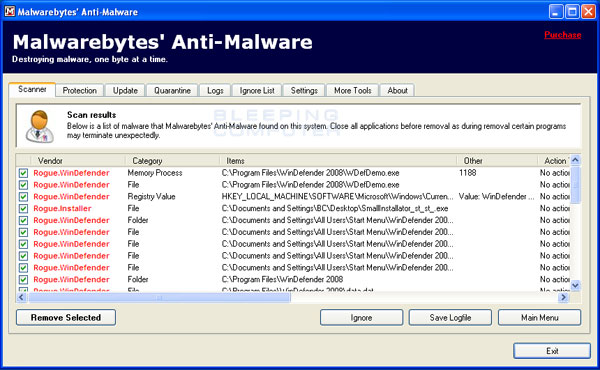Image resolution: width=600 pixels, height=370 pixels.
Task: Click the HKEY_LOCAL_MACHINE registry path item
Action: [x=338, y=197]
